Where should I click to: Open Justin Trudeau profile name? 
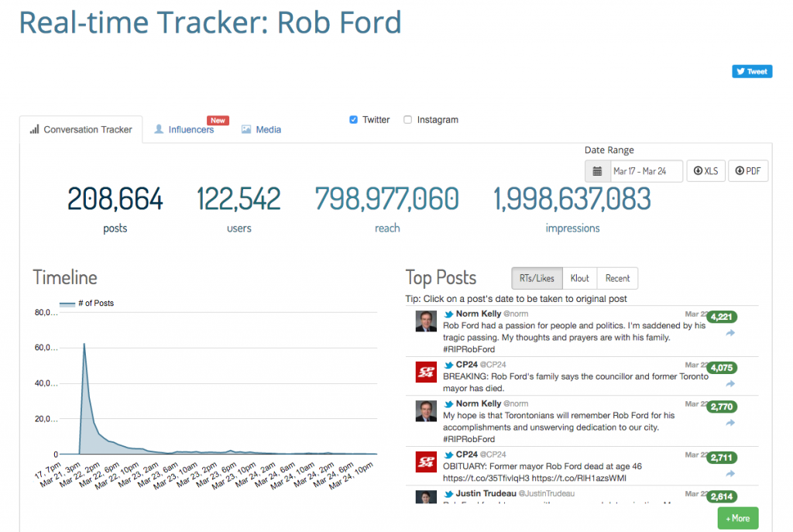486,493
